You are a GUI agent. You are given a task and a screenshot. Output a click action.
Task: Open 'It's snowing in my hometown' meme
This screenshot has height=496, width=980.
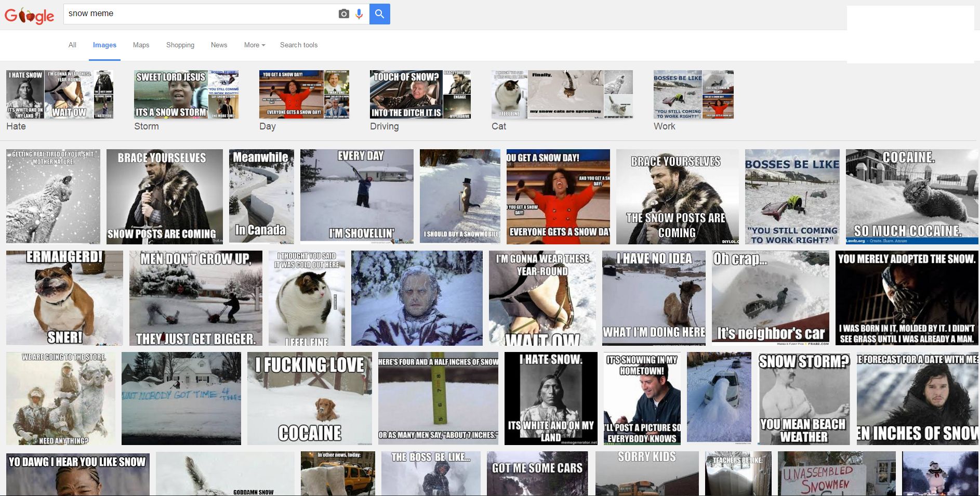[x=642, y=398]
